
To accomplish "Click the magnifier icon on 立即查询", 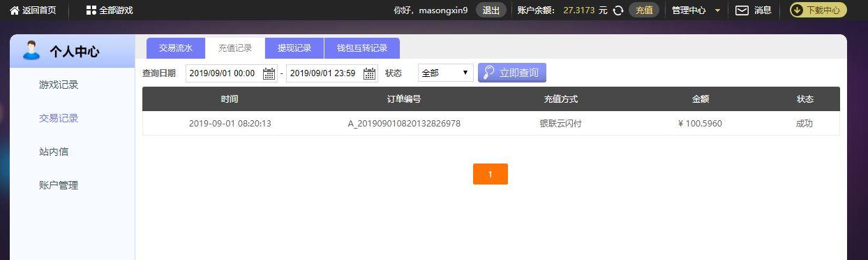I will [488, 73].
